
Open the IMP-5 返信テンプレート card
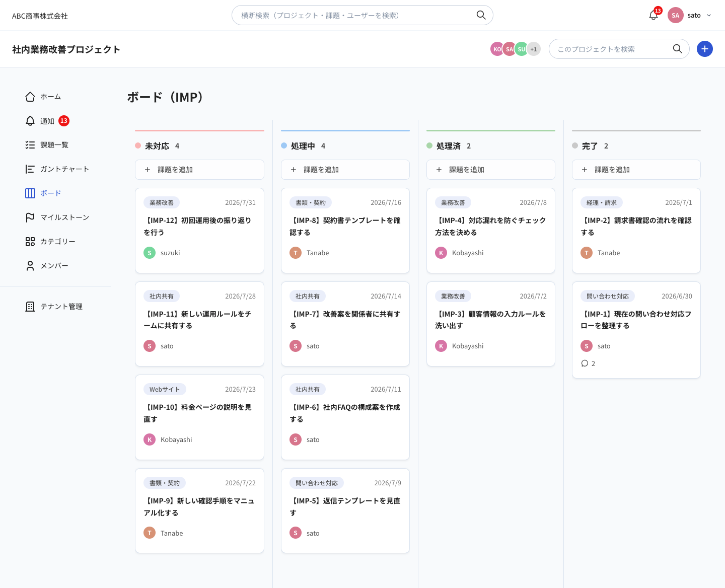345,510
